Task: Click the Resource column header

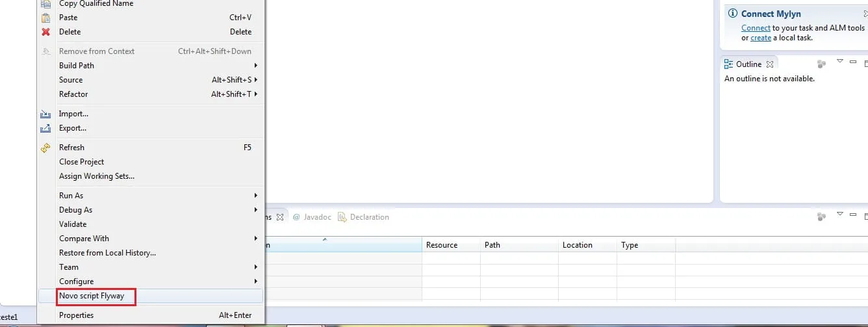Action: 451,245
